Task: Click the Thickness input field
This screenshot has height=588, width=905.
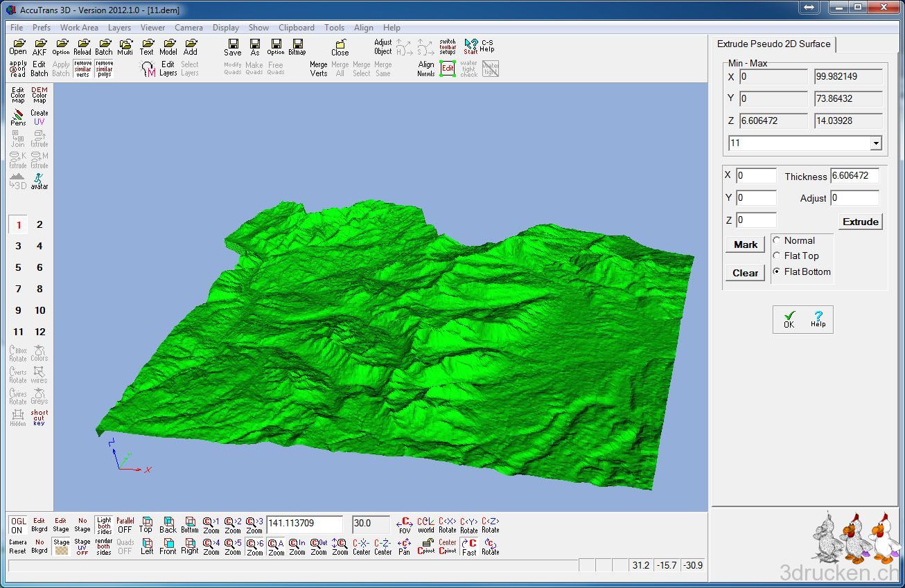Action: 854,176
